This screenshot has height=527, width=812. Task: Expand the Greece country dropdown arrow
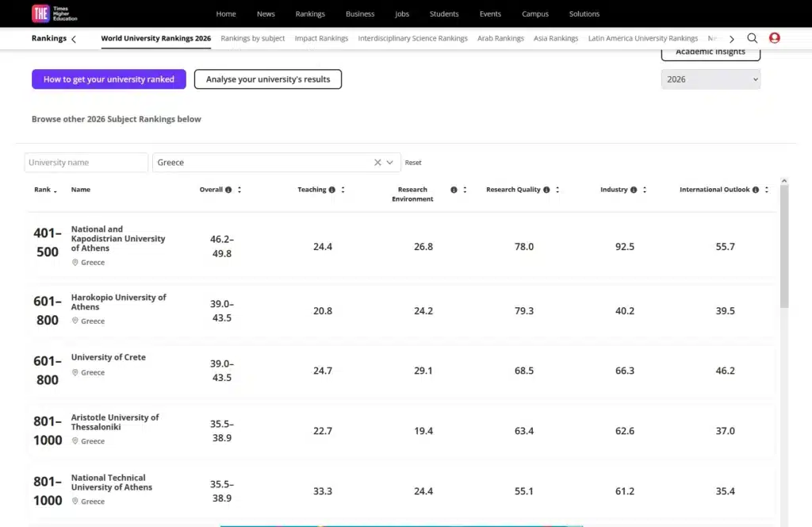(390, 162)
